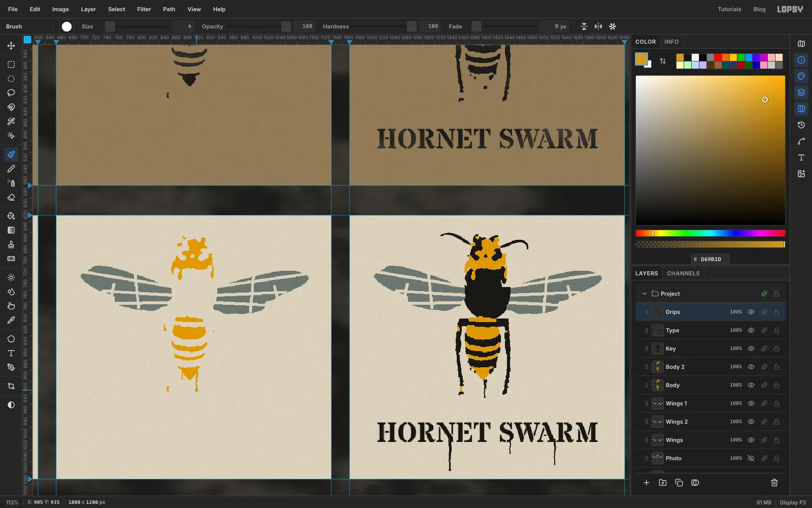Open the Filter menu

click(x=144, y=9)
